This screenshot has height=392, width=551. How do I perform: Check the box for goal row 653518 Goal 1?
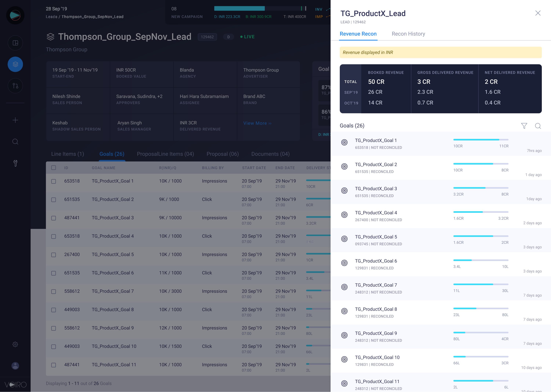click(x=54, y=181)
